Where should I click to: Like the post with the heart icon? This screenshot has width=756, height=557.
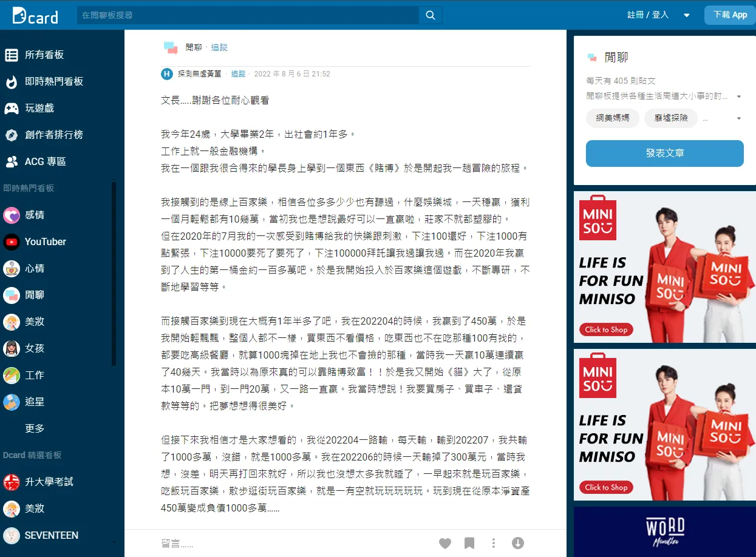445,543
